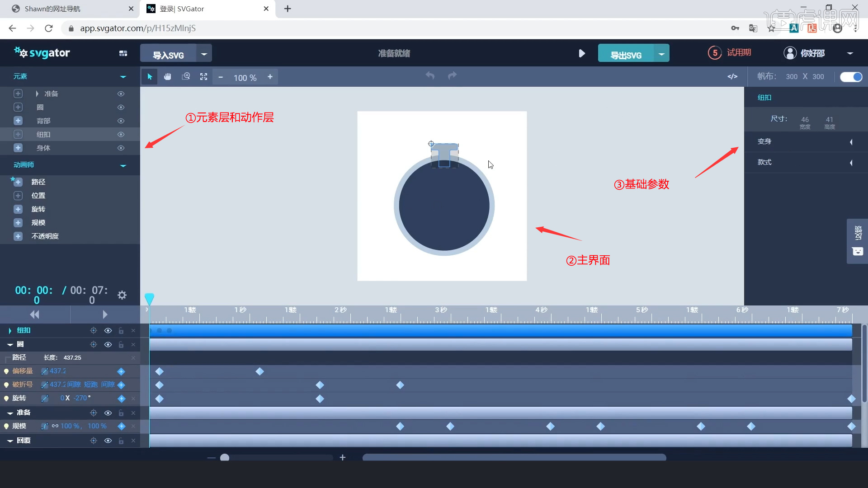Toggle the canvas switch in the top right

[851, 77]
